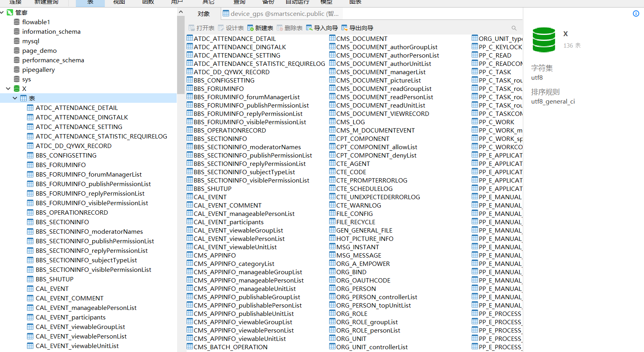Select CMS_DOCUMENT_VIEWRECORD in the object list
This screenshot has height=352, width=644.
tap(383, 113)
